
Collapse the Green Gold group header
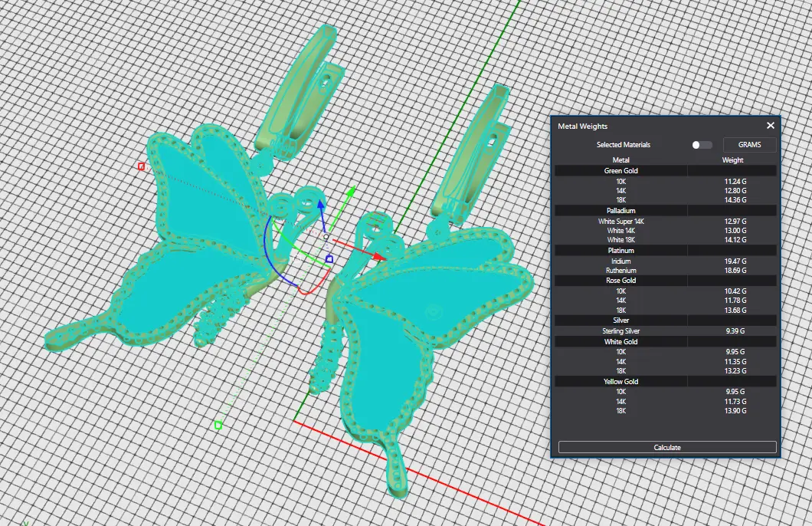620,171
